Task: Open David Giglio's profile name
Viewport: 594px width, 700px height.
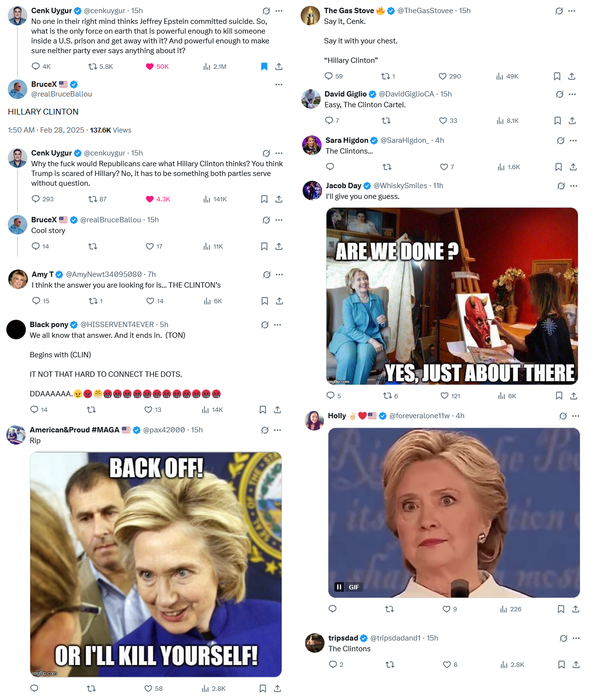Action: [345, 94]
